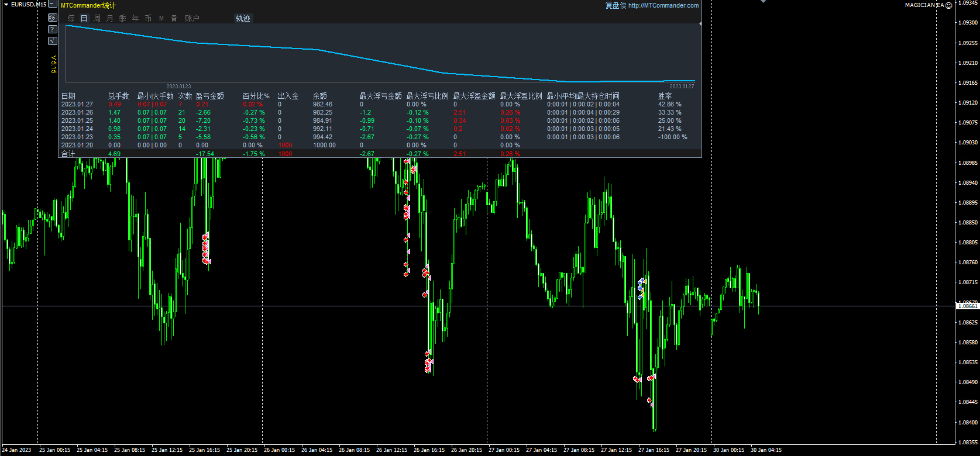Click the total profit value -17.54
The width and height of the screenshot is (980, 456).
click(x=205, y=154)
